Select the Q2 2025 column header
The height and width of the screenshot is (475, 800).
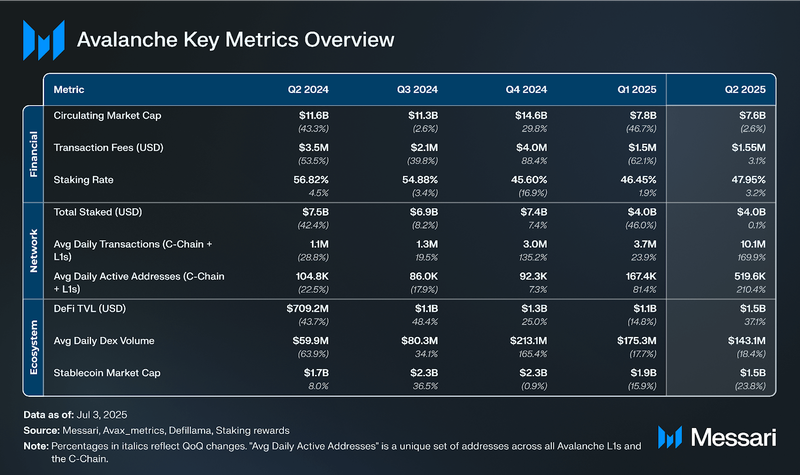click(744, 88)
